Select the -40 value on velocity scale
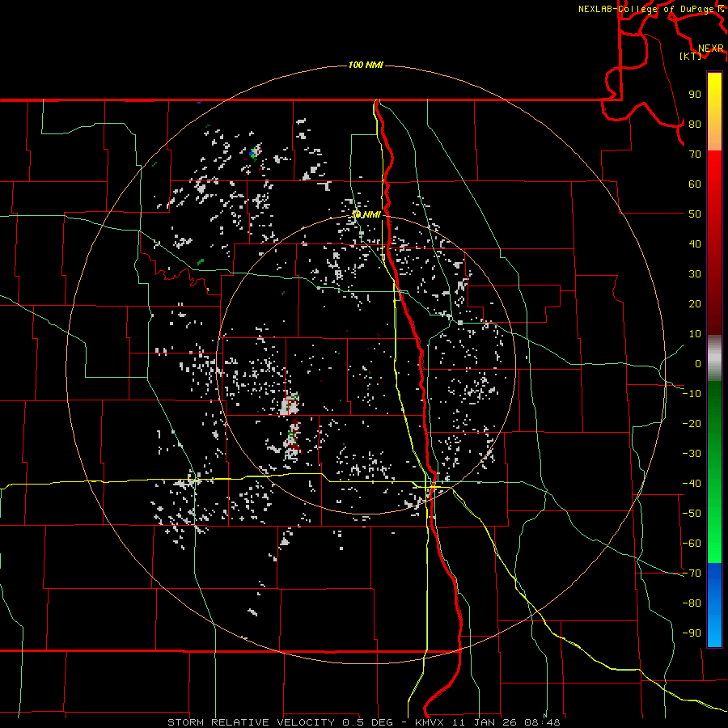This screenshot has width=728, height=728. pos(692,484)
